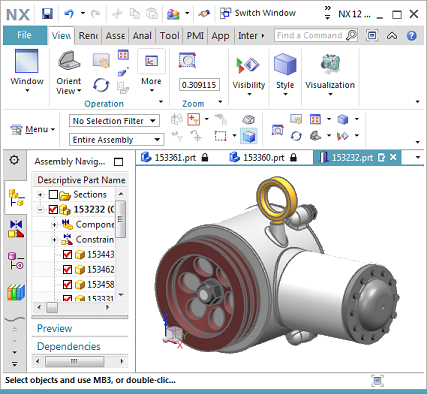
Task: Open Constraint Navigator sidebar icon
Action: tap(16, 228)
